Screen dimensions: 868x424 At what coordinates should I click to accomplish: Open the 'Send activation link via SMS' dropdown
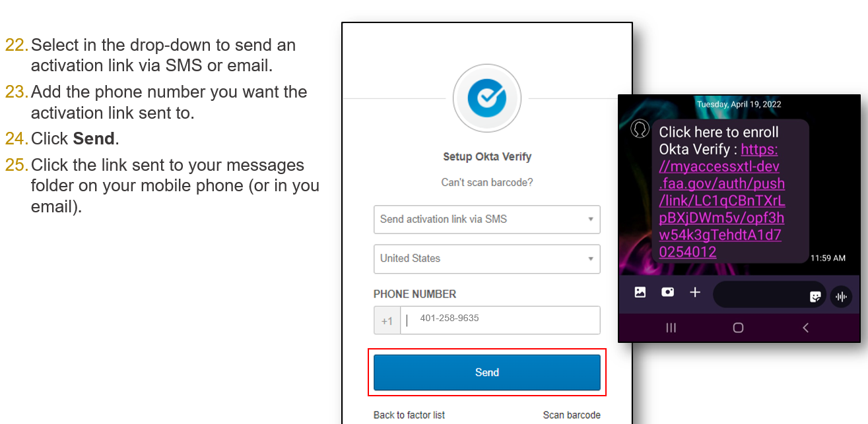[x=486, y=220]
